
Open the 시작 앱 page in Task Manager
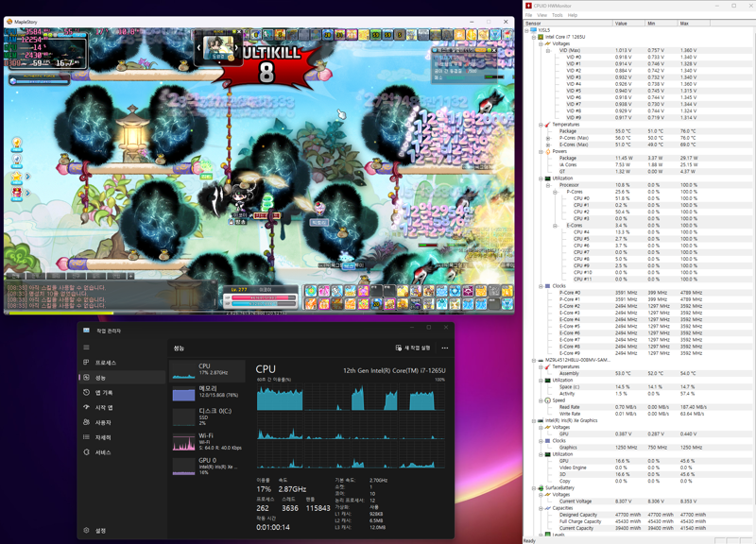123,407
